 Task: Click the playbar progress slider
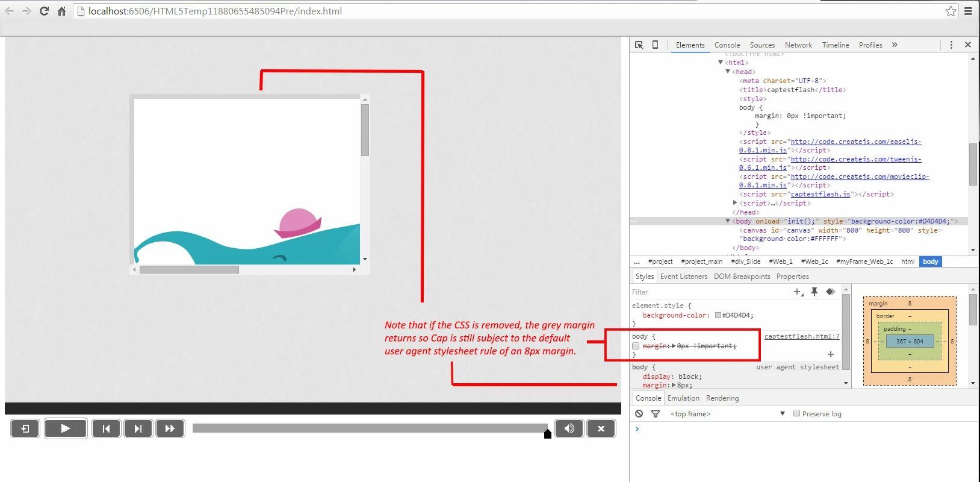coord(370,428)
